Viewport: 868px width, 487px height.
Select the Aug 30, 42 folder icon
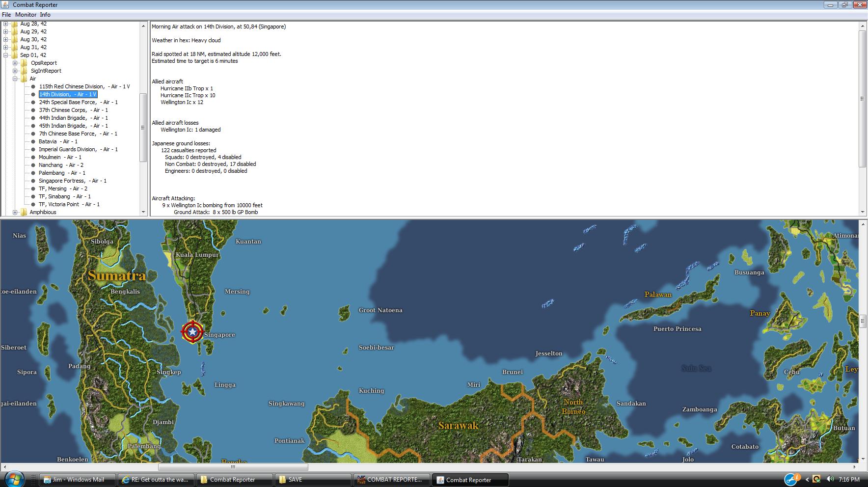[14, 39]
